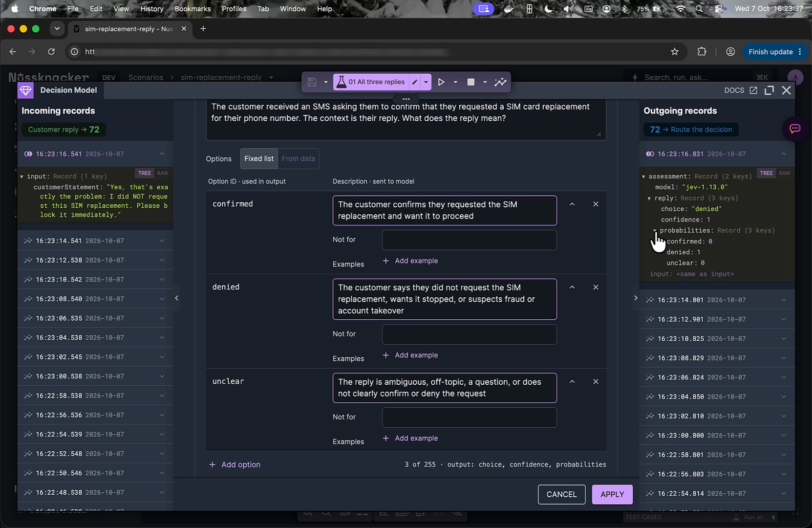Collapse the probabilities record tree node
Image resolution: width=812 pixels, height=528 pixels.
pyautogui.click(x=655, y=231)
